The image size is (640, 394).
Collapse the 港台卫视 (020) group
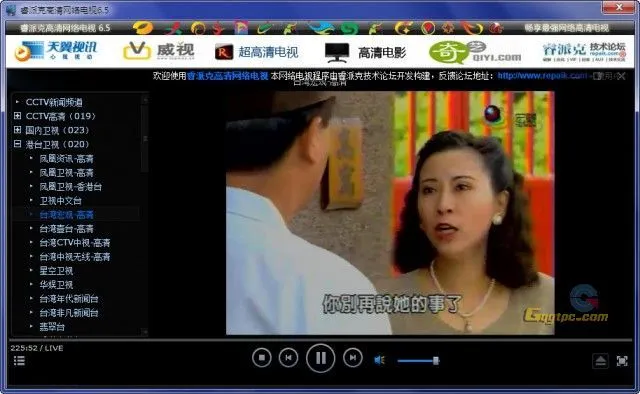pyautogui.click(x=17, y=144)
